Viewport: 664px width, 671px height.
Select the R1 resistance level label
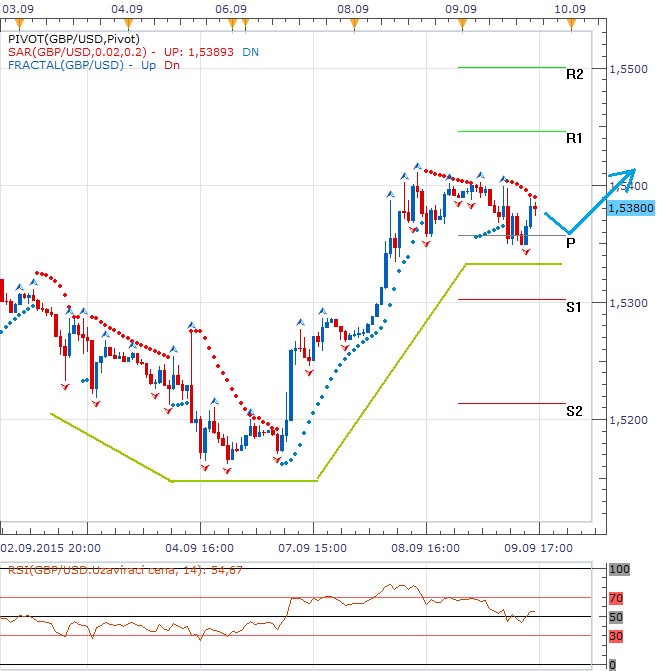(574, 138)
